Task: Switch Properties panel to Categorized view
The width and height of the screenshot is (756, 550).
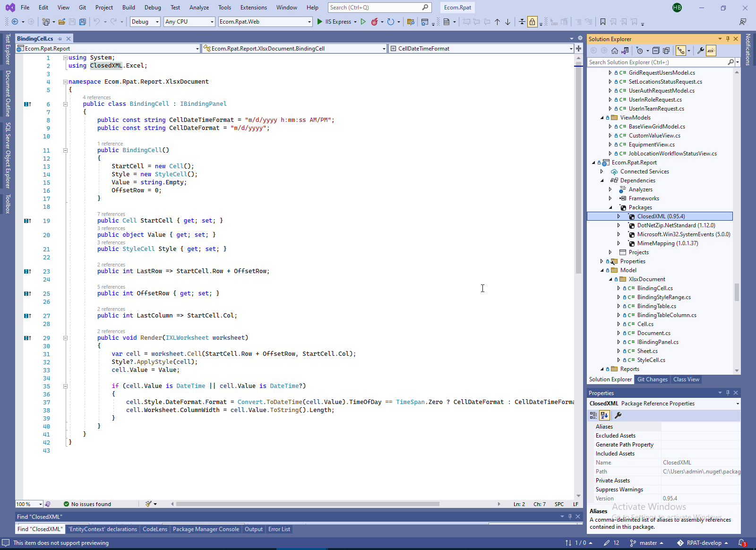Action: click(x=593, y=415)
